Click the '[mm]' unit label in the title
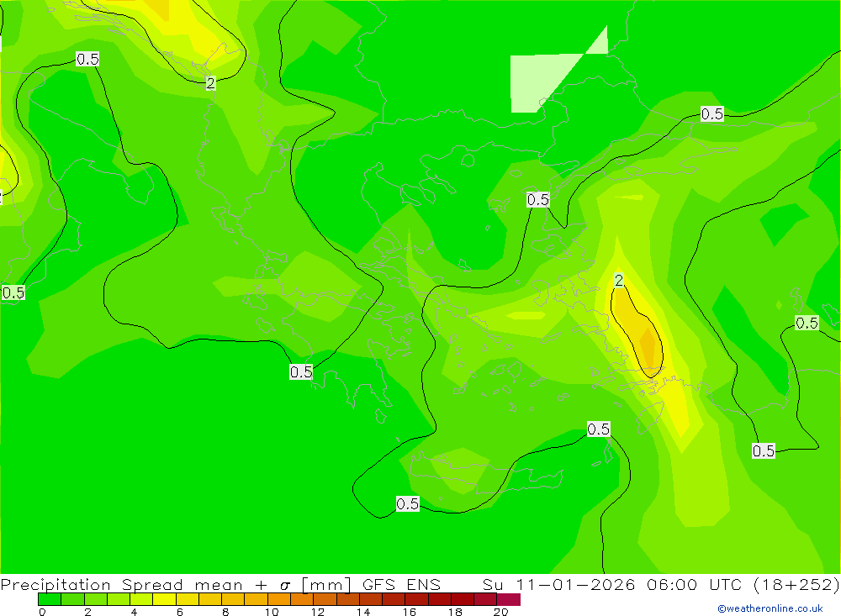841x616 pixels. pos(326,584)
